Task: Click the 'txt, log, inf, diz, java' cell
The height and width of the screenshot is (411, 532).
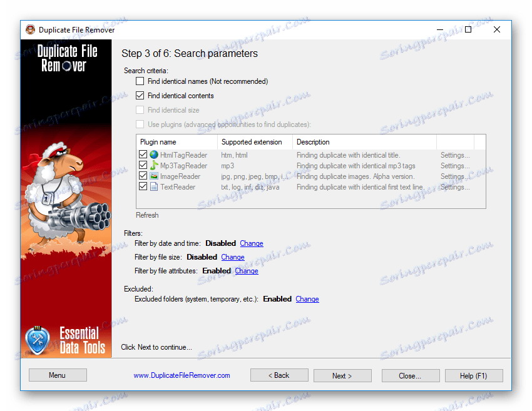Action: (x=250, y=187)
